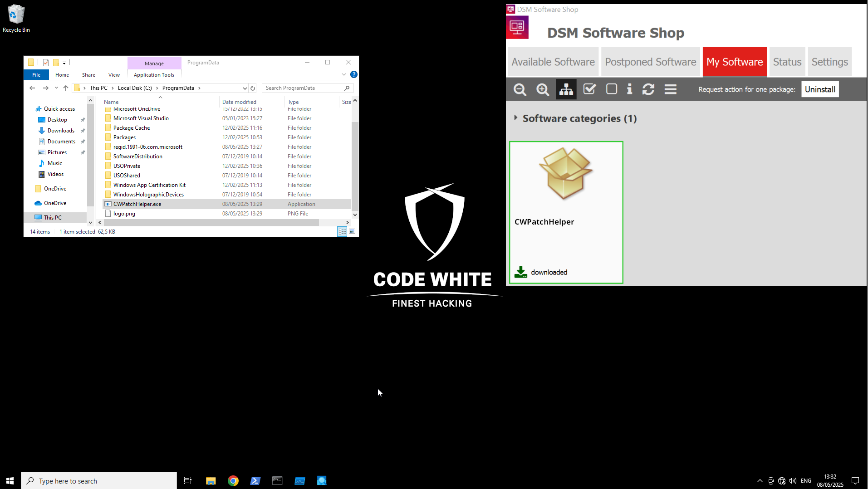Switch to details view icon in status bar

(342, 232)
